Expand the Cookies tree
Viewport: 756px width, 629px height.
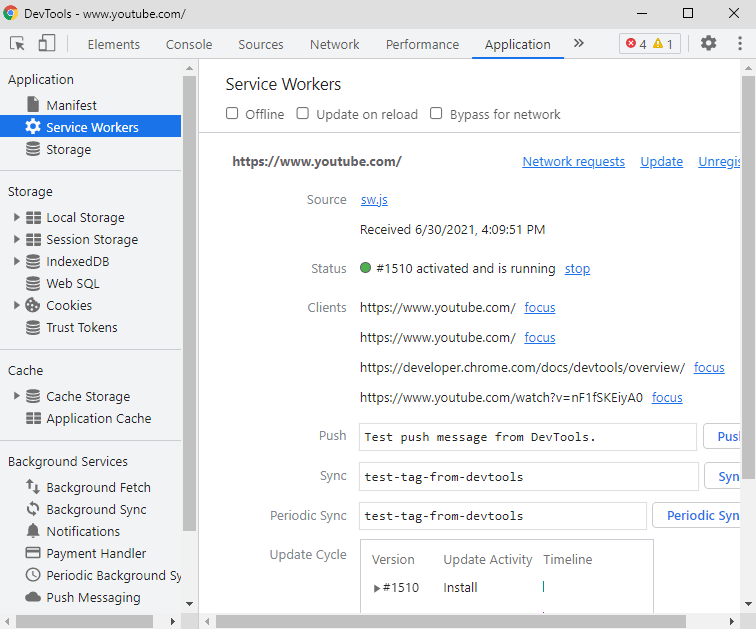pyautogui.click(x=16, y=305)
